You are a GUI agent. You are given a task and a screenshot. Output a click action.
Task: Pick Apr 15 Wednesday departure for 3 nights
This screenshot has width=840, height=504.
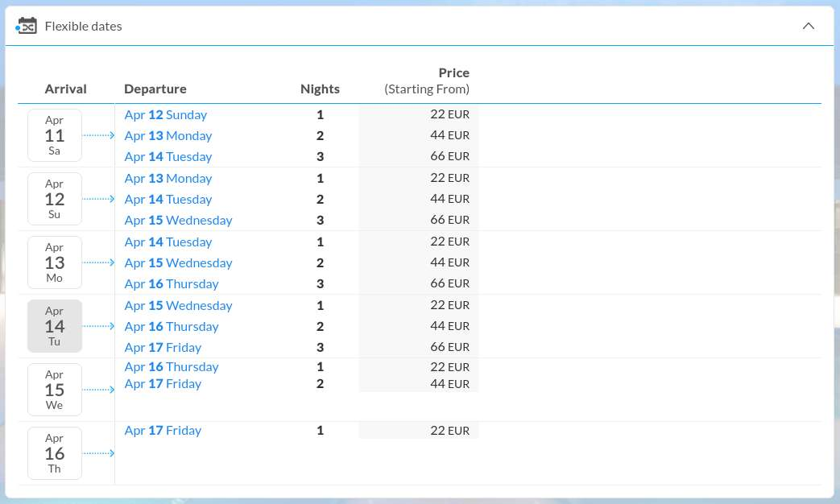(x=178, y=221)
